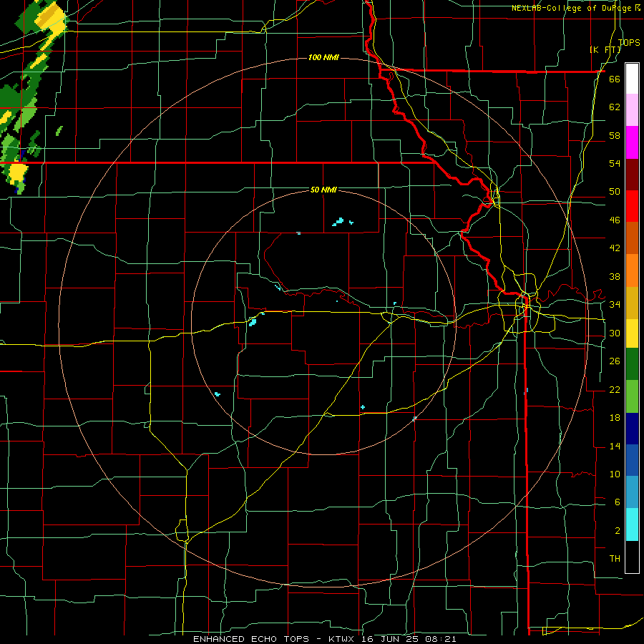Click the "K FT" units label

[605, 49]
